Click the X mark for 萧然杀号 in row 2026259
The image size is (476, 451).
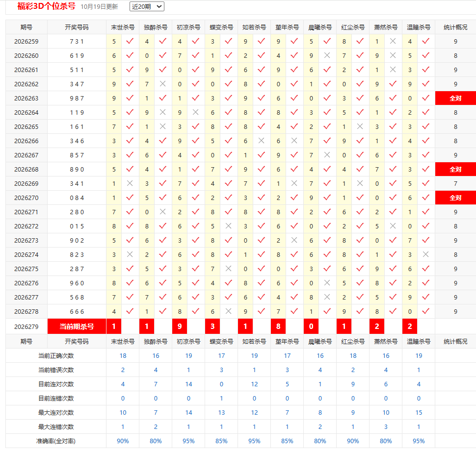tap(393, 41)
